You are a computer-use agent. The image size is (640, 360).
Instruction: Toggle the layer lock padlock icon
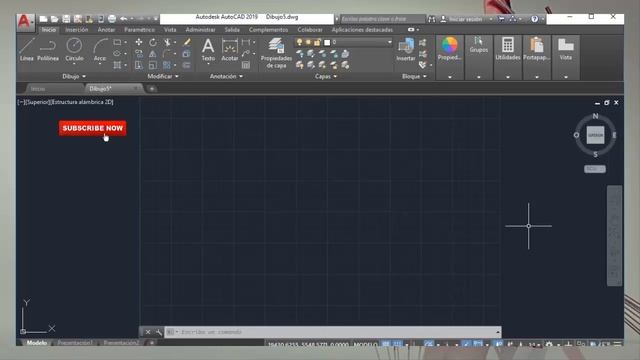click(x=317, y=42)
